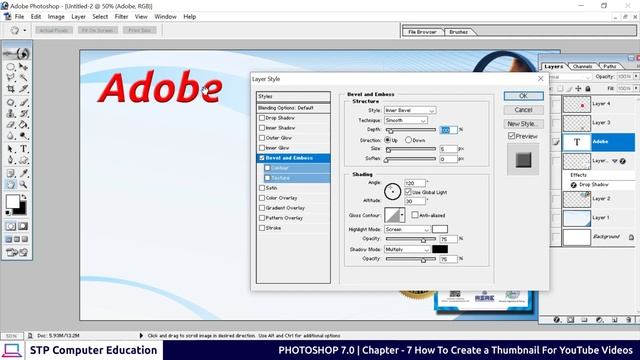Select Down direction radio button
The image size is (640, 360).
point(408,140)
